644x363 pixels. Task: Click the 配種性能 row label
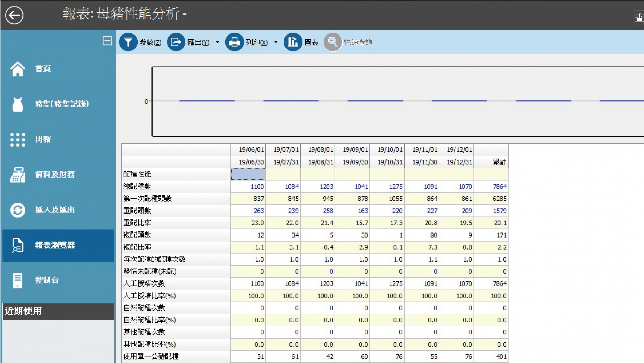pos(137,174)
